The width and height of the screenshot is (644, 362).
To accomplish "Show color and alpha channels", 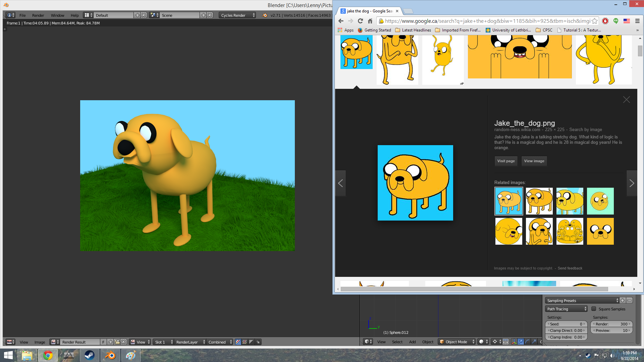I will point(238,342).
